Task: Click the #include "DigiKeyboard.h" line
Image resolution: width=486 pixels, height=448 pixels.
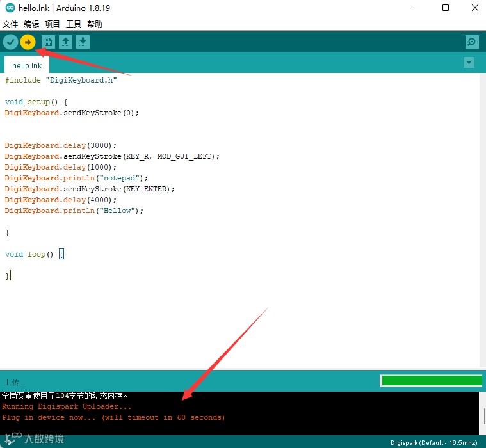Action: tap(61, 80)
